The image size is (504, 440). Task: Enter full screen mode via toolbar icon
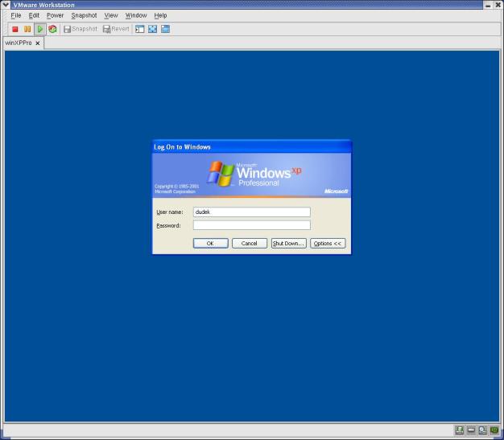(152, 29)
